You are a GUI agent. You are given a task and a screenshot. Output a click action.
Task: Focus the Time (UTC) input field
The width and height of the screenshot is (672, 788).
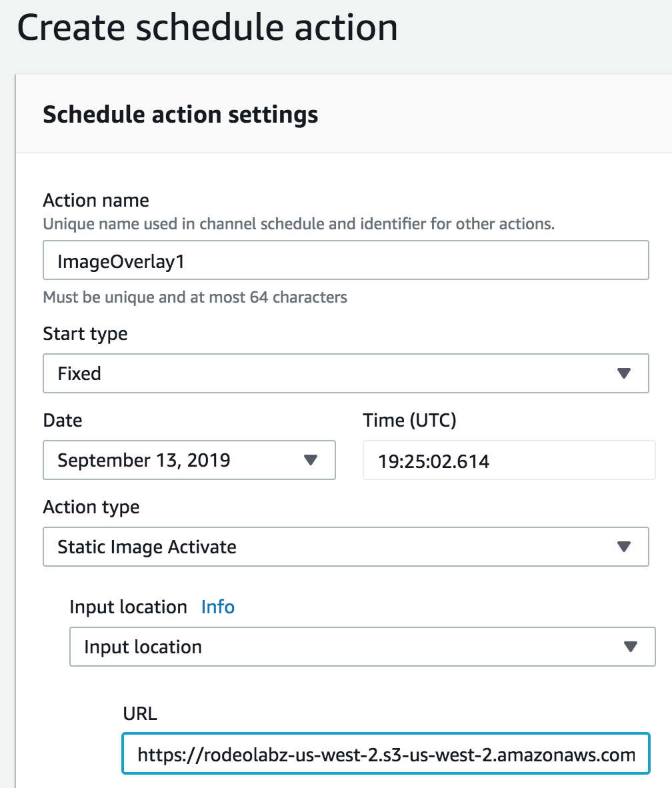[509, 461]
